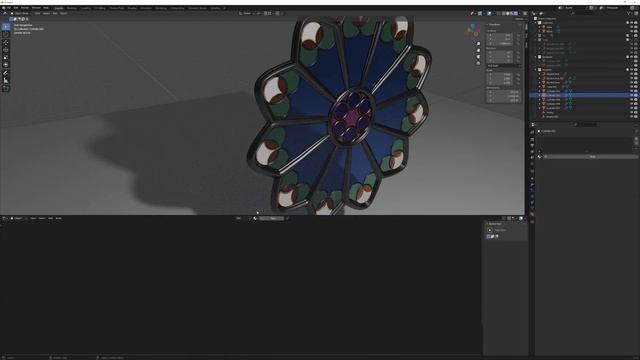The image size is (640, 360).
Task: Select the Measure tool
Action: [6, 81]
